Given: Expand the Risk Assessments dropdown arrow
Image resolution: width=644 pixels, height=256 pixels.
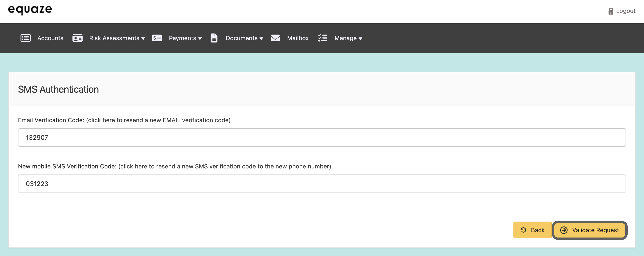Looking at the screenshot, I should pos(143,39).
